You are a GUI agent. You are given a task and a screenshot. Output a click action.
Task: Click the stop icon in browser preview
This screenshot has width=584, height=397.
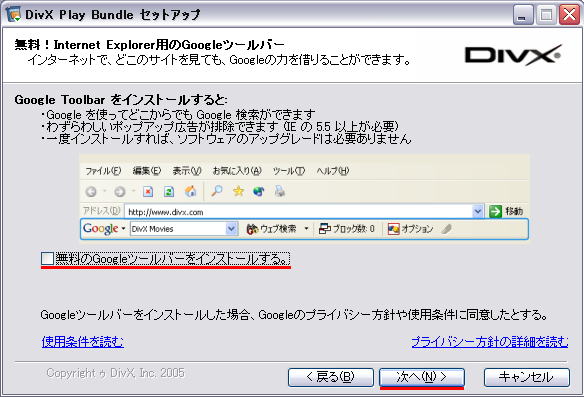[x=148, y=192]
